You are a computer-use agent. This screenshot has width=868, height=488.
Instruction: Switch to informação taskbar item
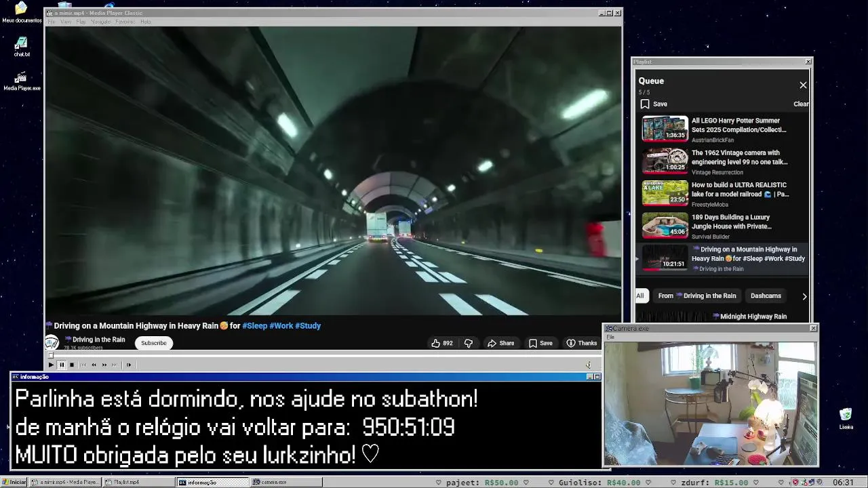(x=212, y=483)
